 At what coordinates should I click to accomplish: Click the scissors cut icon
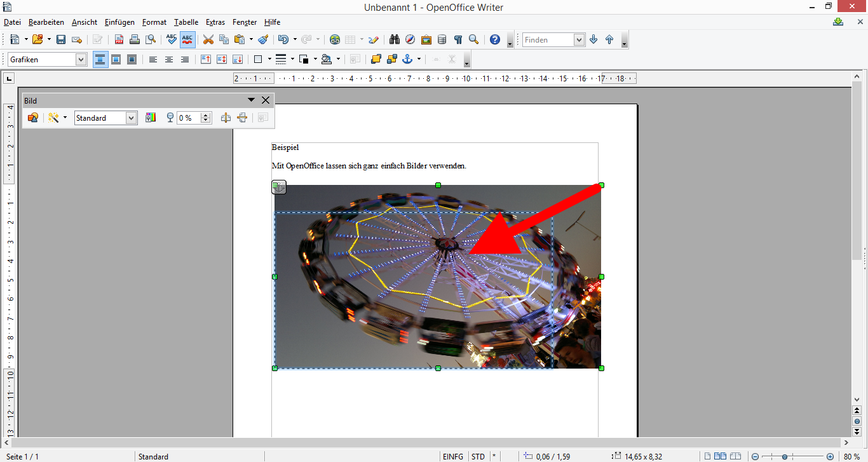pos(208,39)
